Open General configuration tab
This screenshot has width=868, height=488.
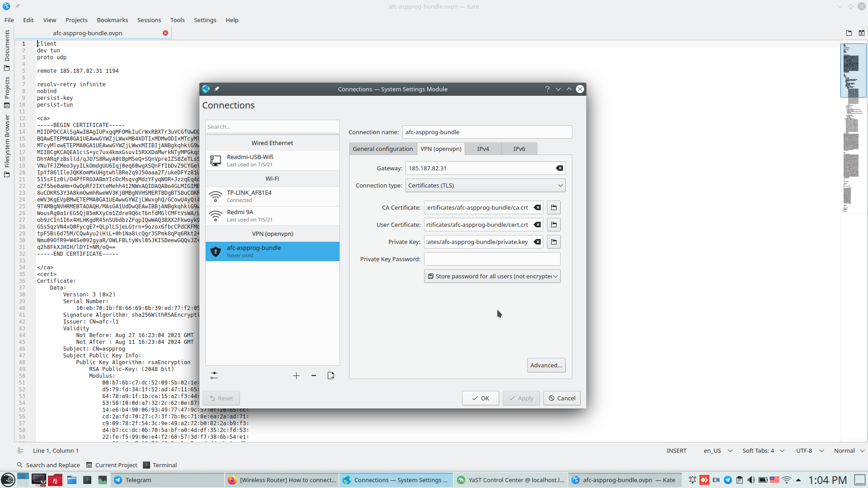tap(382, 149)
